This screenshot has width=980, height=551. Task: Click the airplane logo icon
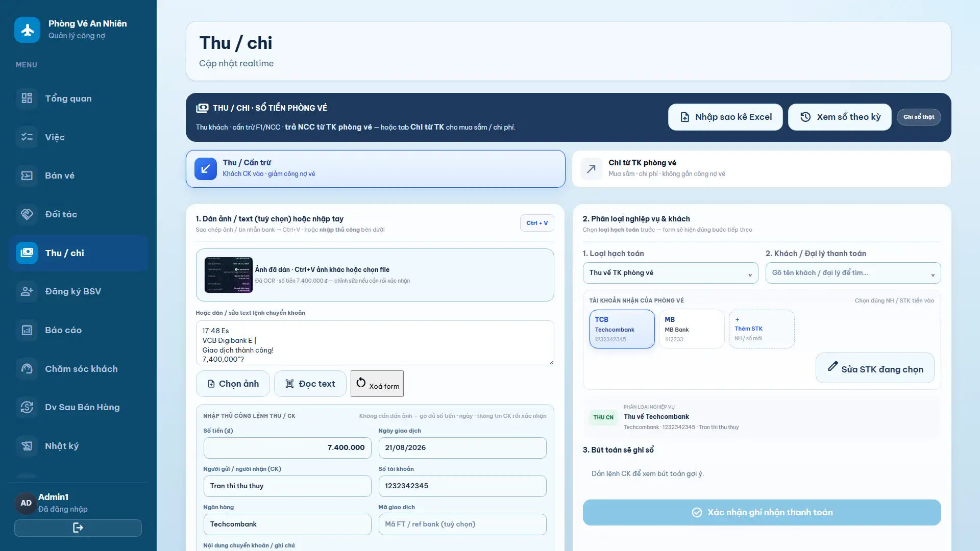pyautogui.click(x=27, y=30)
